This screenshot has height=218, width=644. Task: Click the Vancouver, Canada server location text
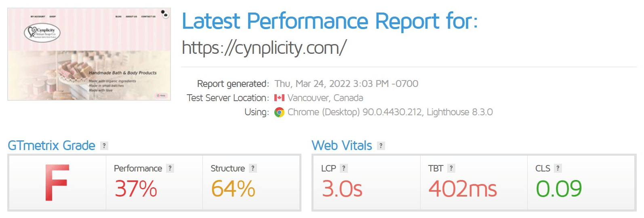325,98
